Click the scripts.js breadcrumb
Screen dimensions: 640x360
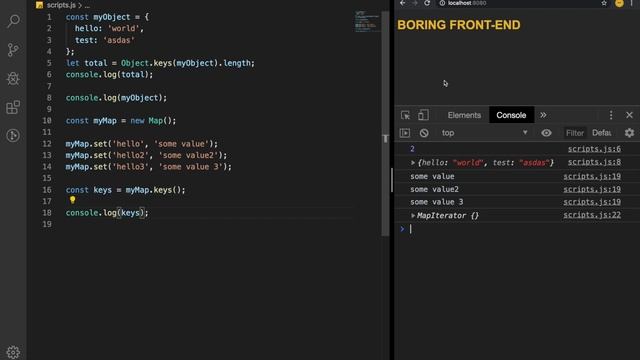pyautogui.click(x=61, y=5)
